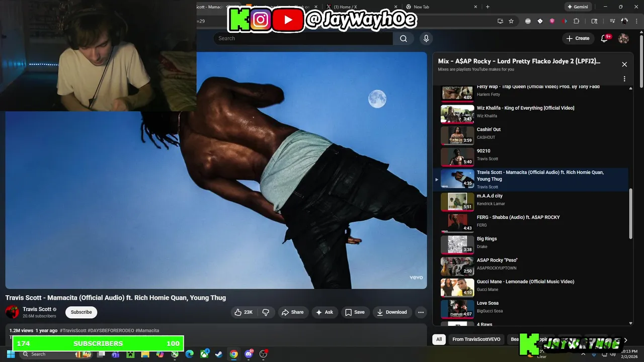Launch Minecraft from the taskbar

tap(130, 354)
